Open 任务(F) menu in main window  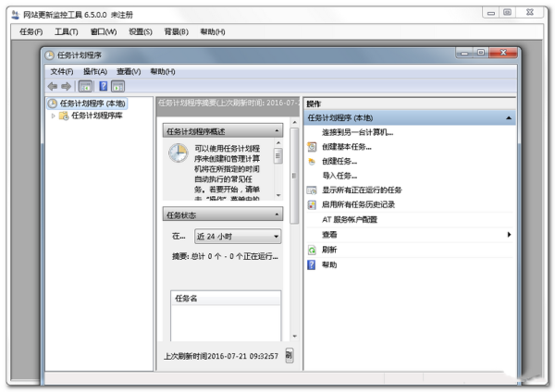(31, 31)
